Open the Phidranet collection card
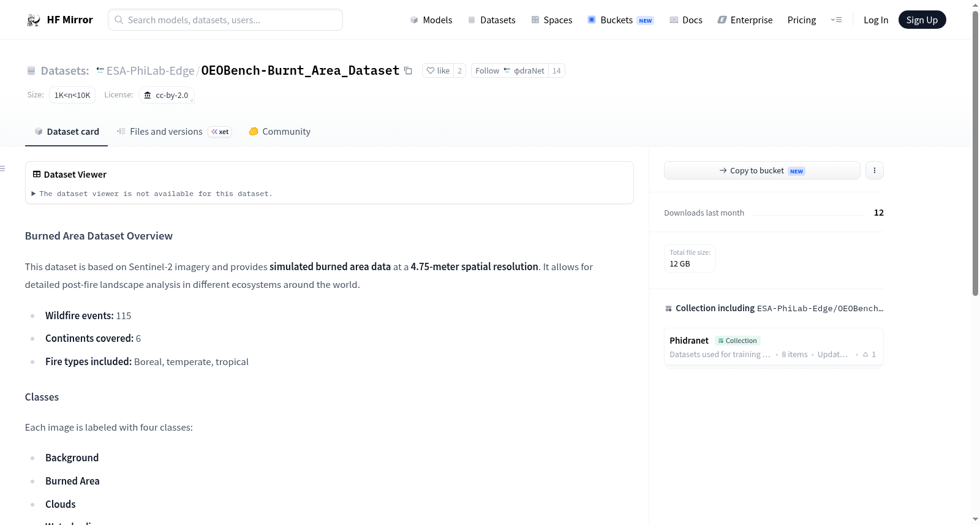 coord(774,347)
